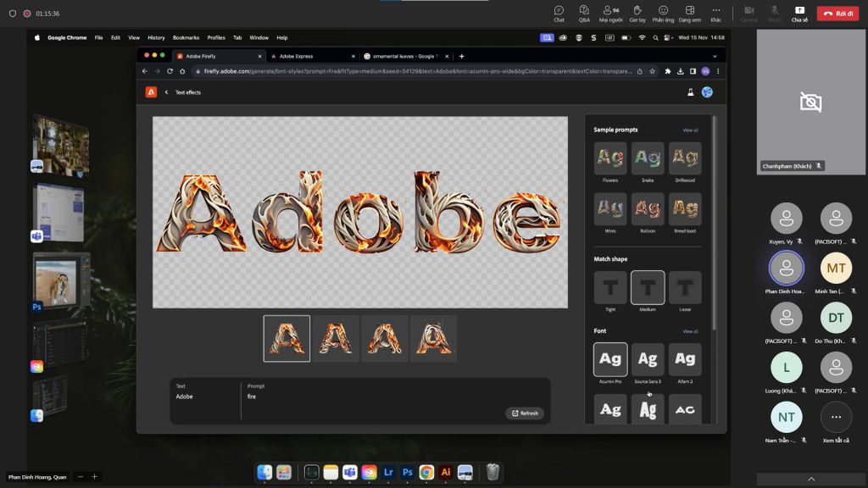Expand the chevron below the participant gallery
The width and height of the screenshot is (868, 488).
pyautogui.click(x=811, y=480)
